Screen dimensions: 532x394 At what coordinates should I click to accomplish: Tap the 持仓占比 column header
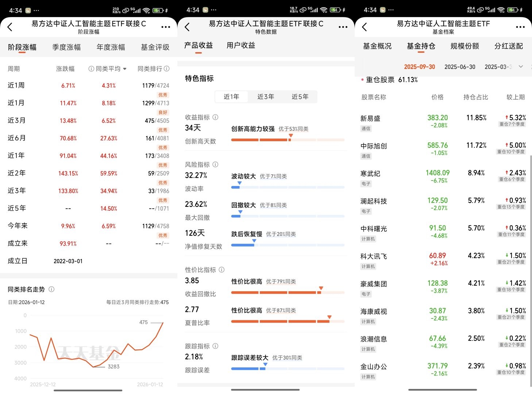[x=476, y=97]
